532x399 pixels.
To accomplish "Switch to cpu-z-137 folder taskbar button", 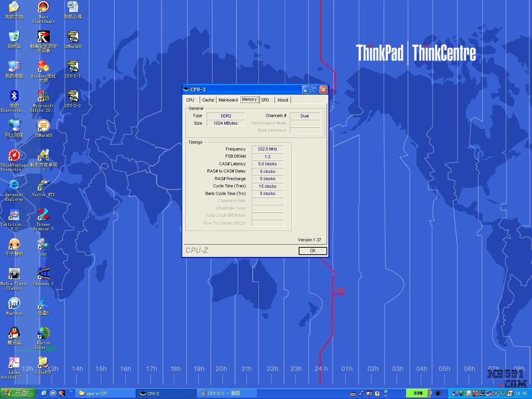I will 105,393.
